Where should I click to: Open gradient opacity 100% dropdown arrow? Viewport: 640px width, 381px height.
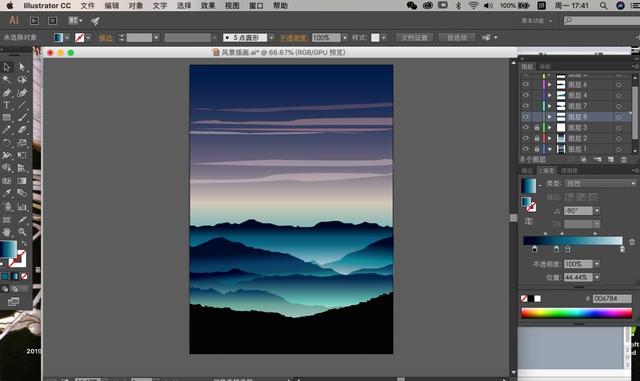[x=597, y=264]
